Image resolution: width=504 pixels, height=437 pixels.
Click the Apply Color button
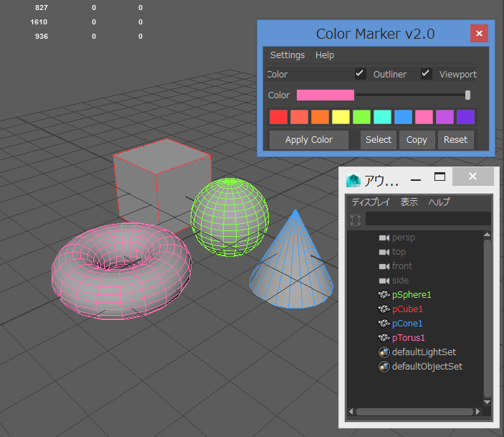click(x=309, y=140)
